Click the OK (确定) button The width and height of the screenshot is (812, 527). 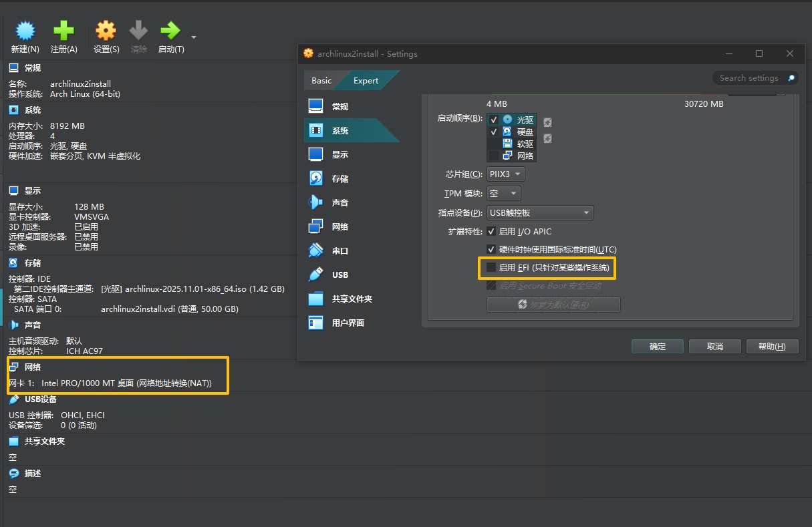[x=658, y=347]
